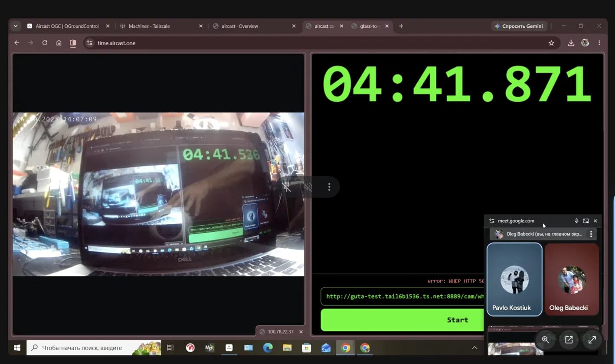
Task: Select the Pavlo Kostiuk participant tile
Action: (x=514, y=279)
